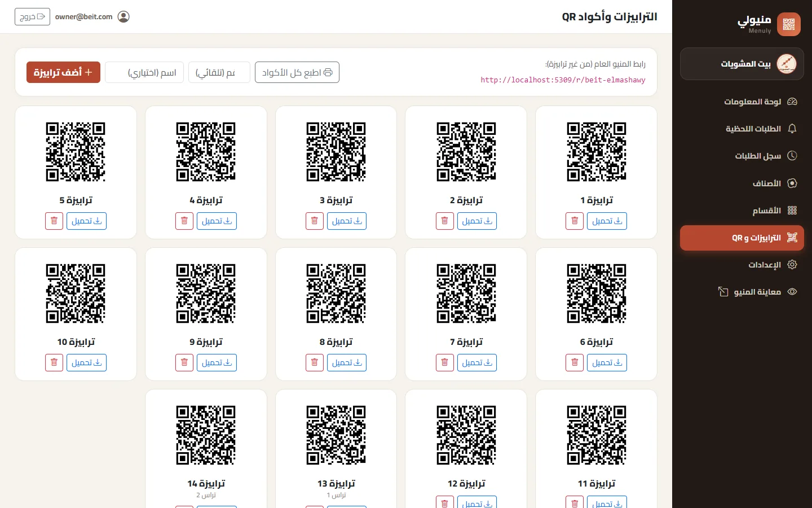The image size is (812, 508).
Task: Focus the اسم (اختياري) name field
Action: click(x=144, y=72)
